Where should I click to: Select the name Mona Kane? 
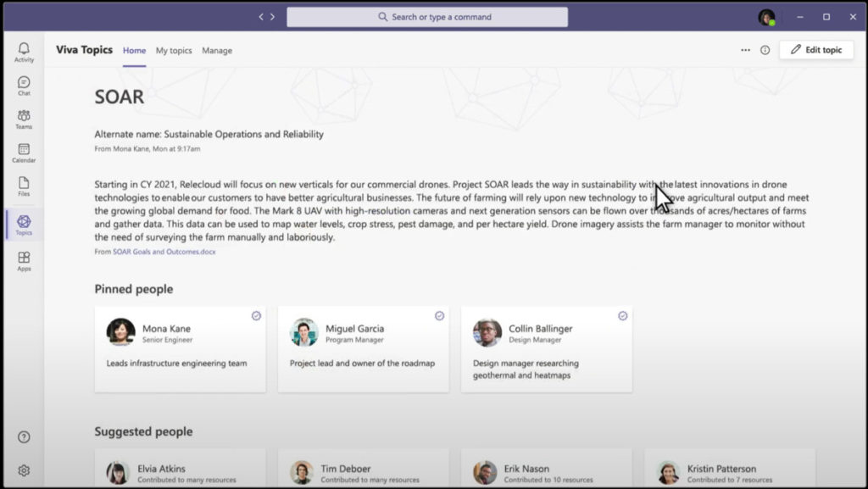(x=167, y=329)
